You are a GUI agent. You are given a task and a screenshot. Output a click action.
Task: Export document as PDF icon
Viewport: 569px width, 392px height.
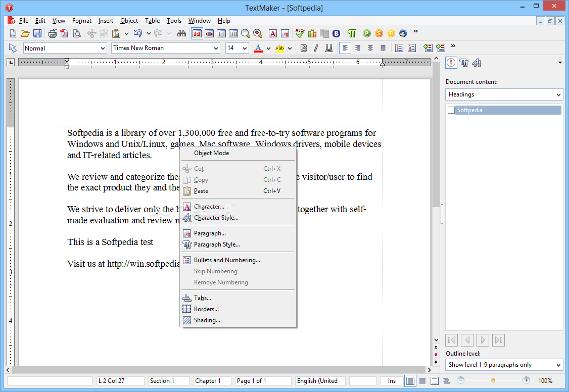pos(65,34)
